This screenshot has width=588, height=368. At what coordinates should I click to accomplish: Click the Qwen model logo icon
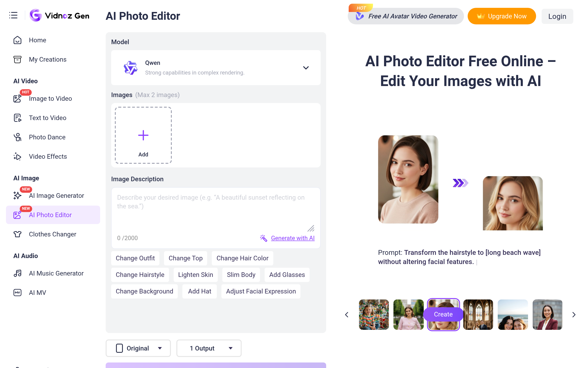[130, 68]
